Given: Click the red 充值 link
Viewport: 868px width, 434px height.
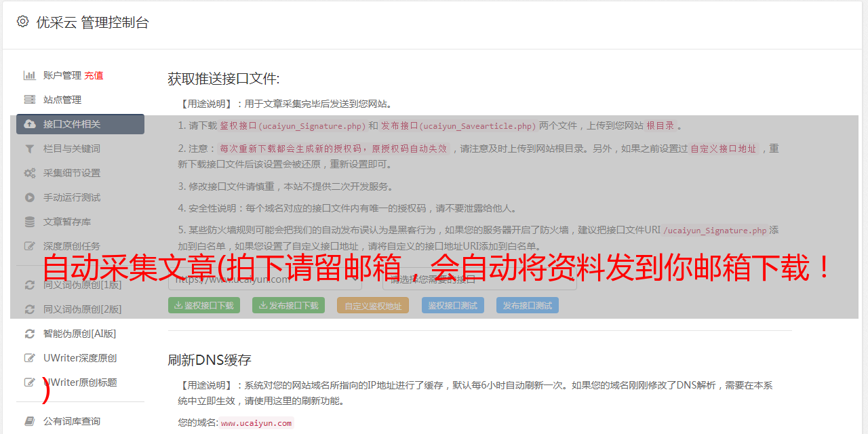Looking at the screenshot, I should pos(94,75).
